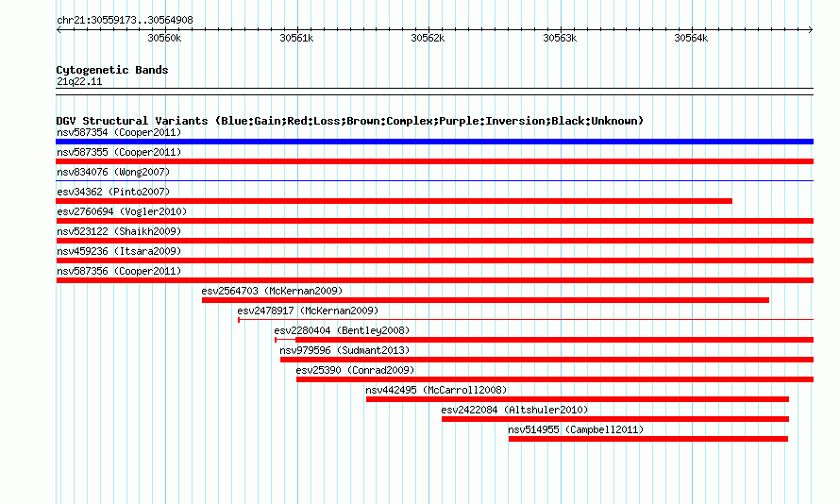This screenshot has height=504, width=840.
Task: Open the esv2280404 (Bentley2008) label
Action: 342,330
